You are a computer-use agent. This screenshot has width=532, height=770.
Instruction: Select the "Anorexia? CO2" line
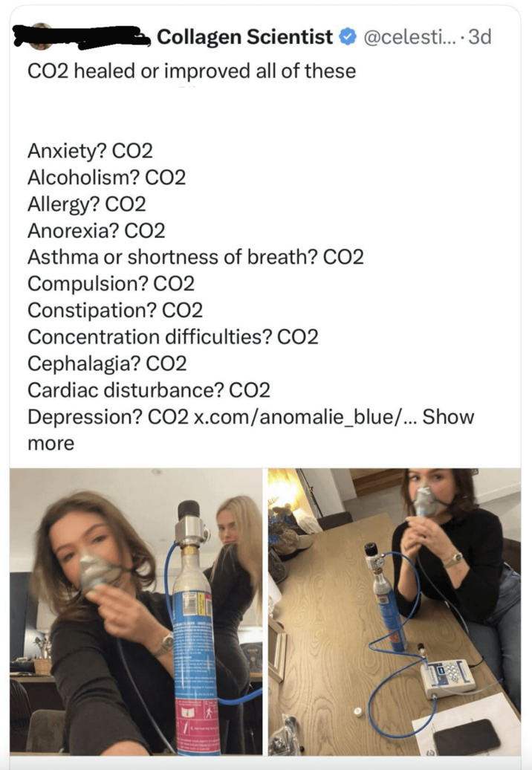point(97,231)
